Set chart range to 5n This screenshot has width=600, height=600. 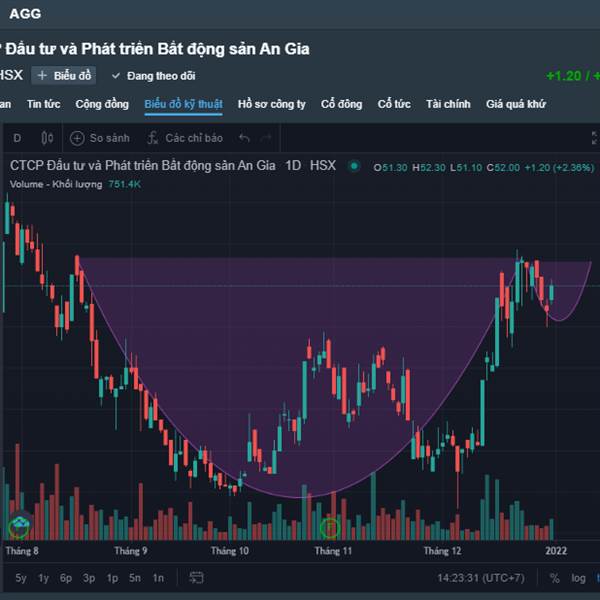click(135, 577)
